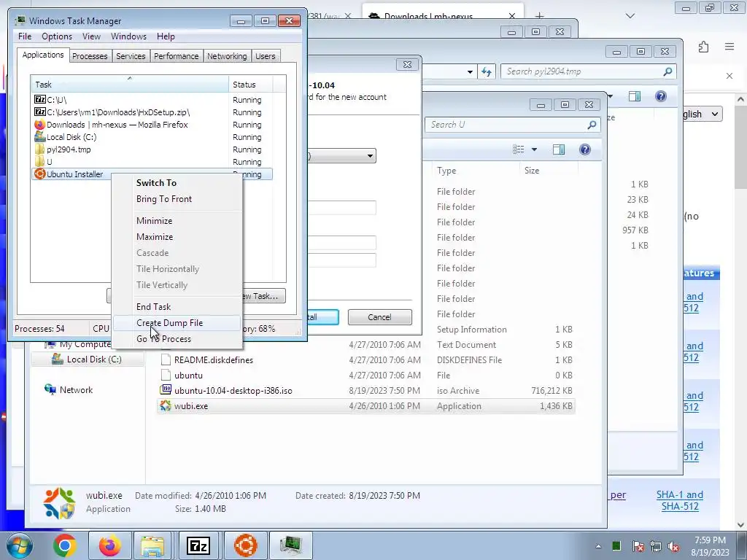Select the README.diskdefines file
747x560 pixels.
(x=366, y=360)
